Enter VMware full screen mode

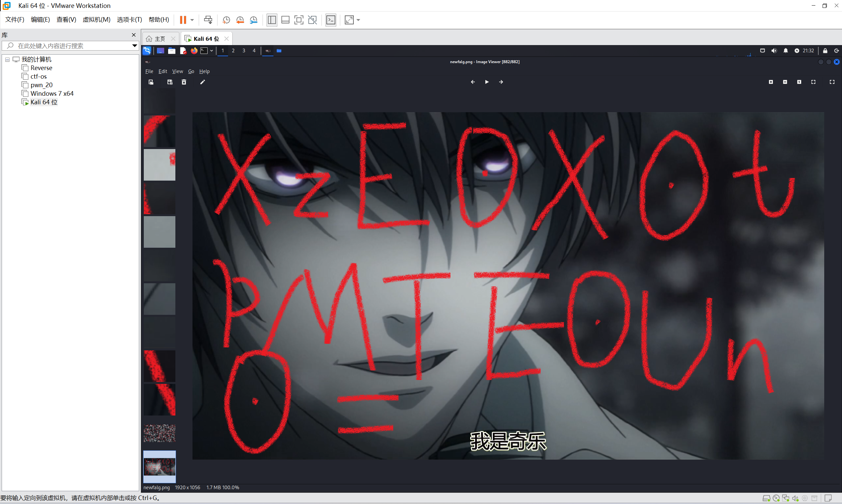coord(299,20)
